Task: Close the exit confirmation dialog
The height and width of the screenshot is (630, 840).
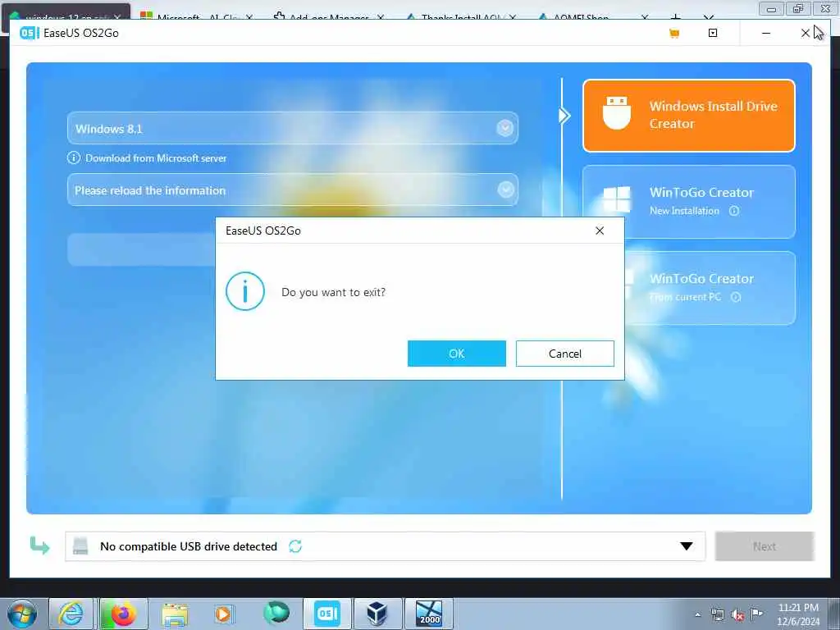Action: pos(600,231)
